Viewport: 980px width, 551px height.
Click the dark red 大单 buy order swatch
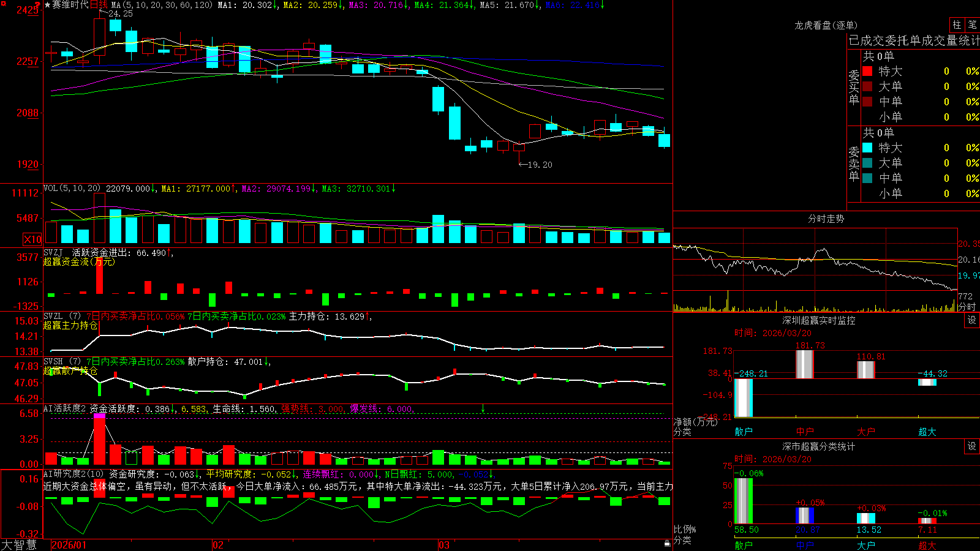(x=867, y=86)
